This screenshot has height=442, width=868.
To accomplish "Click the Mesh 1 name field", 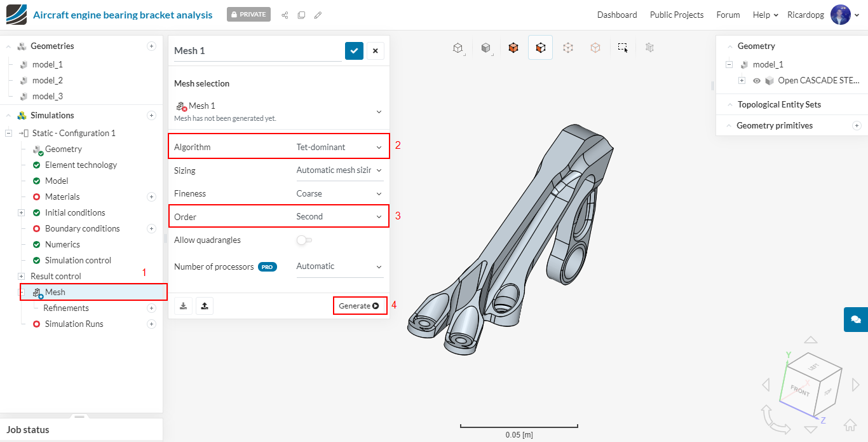I will coord(257,51).
